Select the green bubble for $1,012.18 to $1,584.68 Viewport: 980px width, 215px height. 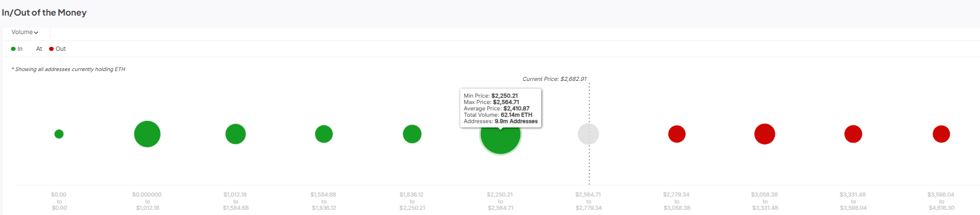(235, 134)
